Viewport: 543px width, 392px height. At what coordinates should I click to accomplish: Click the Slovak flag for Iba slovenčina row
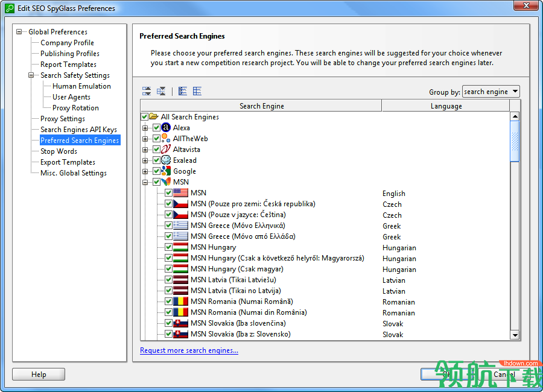(x=181, y=323)
